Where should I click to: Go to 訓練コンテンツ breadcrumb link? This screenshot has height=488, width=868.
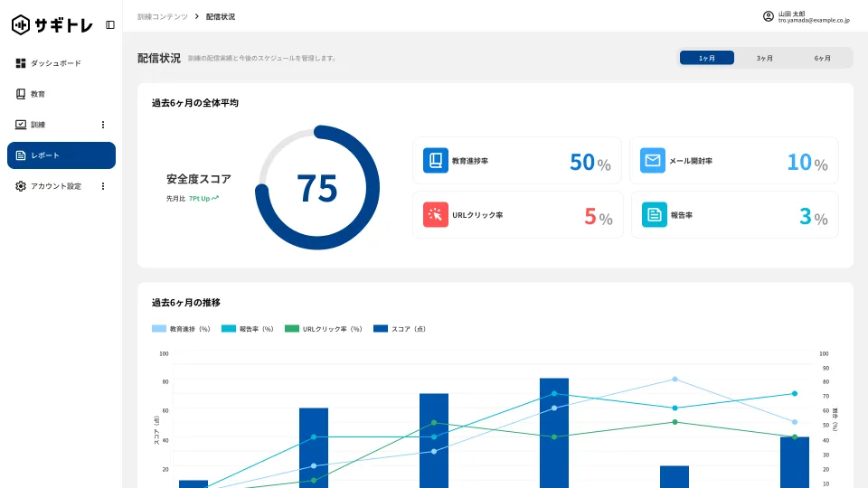163,16
